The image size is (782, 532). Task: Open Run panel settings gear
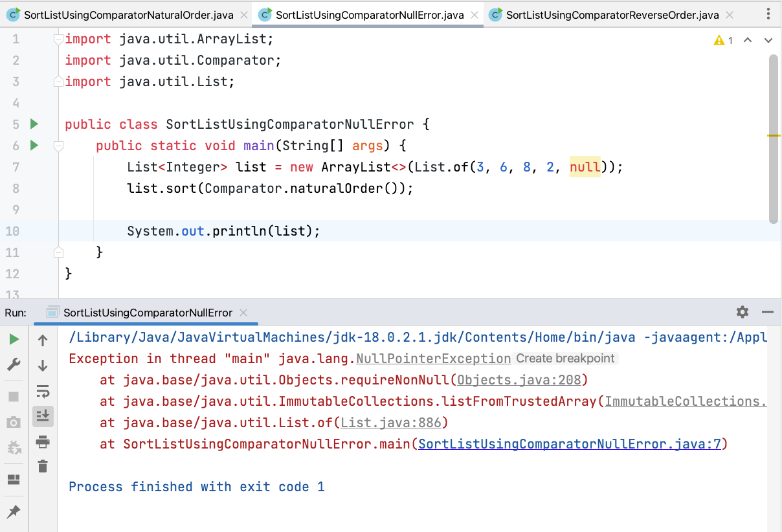point(742,312)
